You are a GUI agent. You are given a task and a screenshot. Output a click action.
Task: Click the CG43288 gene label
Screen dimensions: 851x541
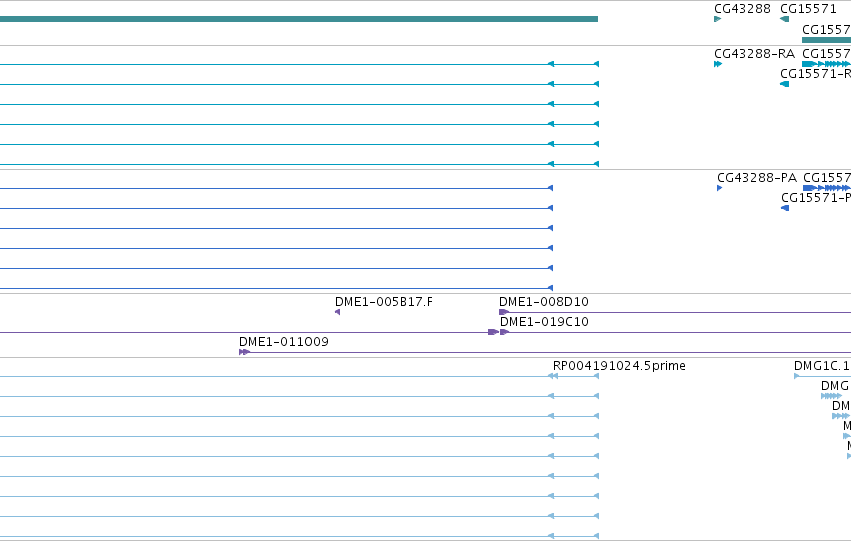pyautogui.click(x=742, y=9)
